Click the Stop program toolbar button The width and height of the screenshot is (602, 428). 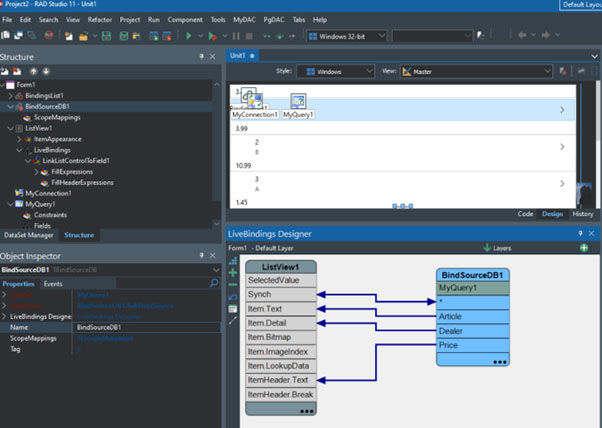click(x=249, y=36)
